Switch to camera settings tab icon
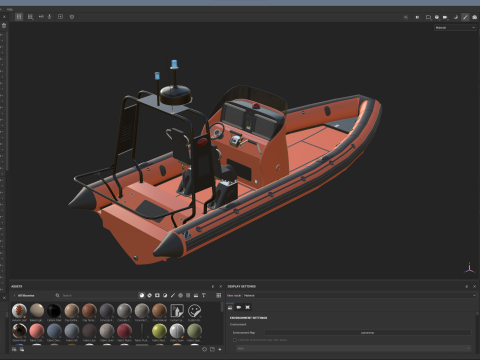Screen dimensions: 480x360 click(x=239, y=307)
